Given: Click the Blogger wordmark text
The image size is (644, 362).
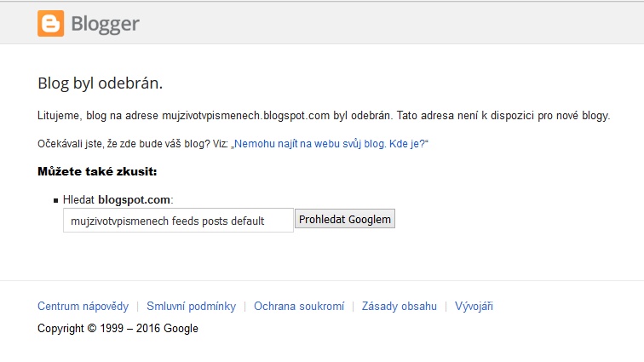Looking at the screenshot, I should (x=105, y=24).
